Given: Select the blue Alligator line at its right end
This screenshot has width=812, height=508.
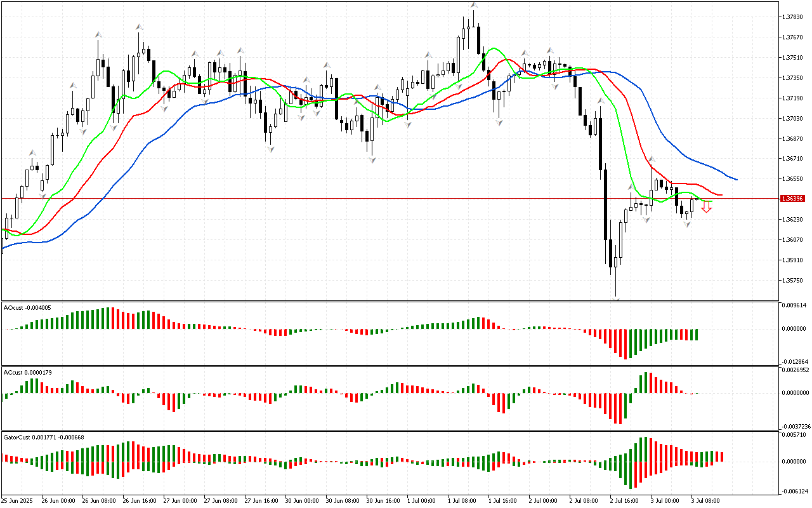Looking at the screenshot, I should 736,178.
